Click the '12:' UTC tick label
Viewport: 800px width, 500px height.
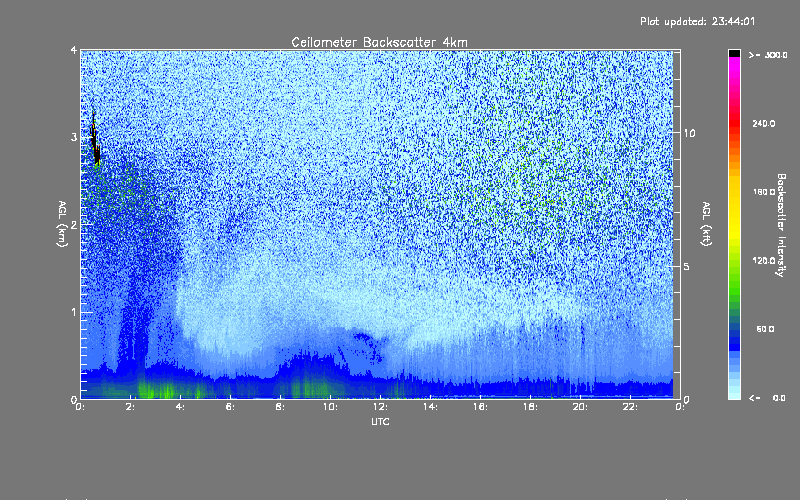(x=380, y=407)
